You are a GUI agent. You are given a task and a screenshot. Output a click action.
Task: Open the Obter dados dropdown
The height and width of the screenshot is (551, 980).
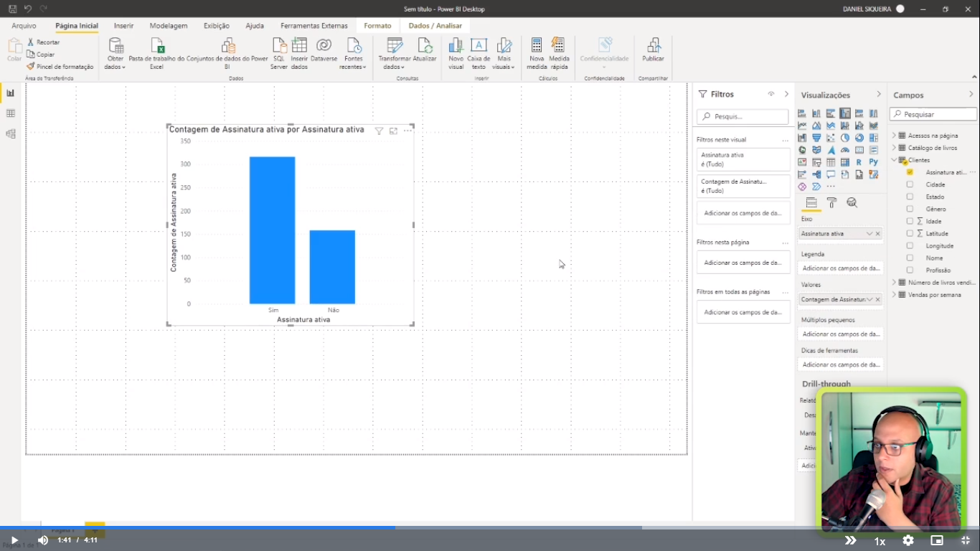(x=115, y=54)
